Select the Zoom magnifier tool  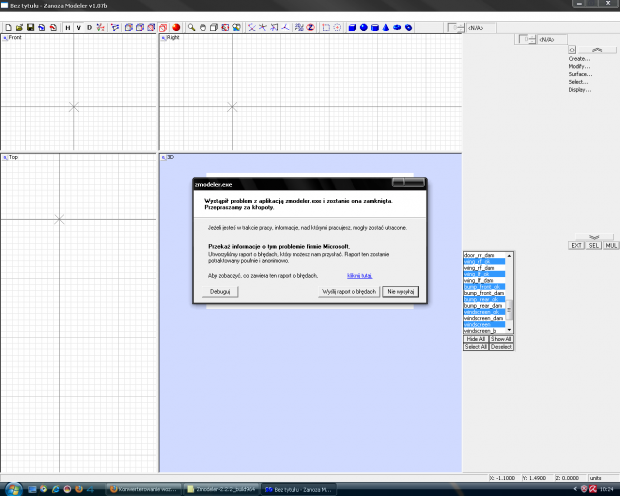(x=191, y=28)
